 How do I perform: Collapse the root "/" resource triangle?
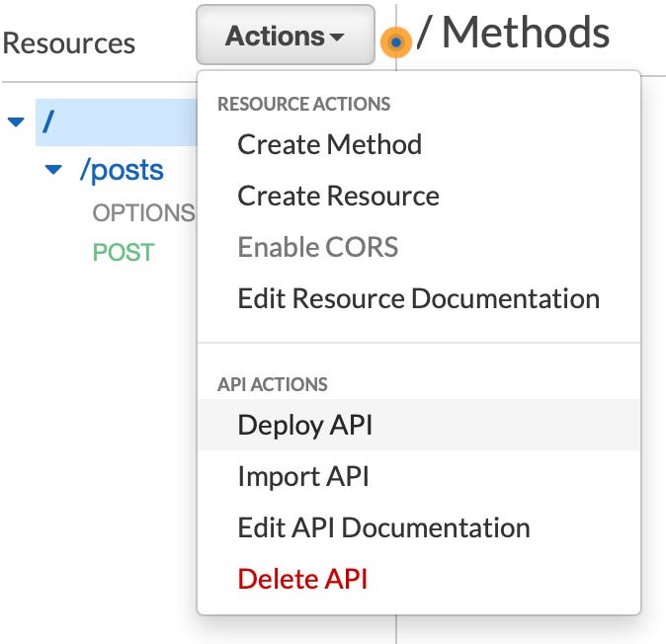click(16, 122)
